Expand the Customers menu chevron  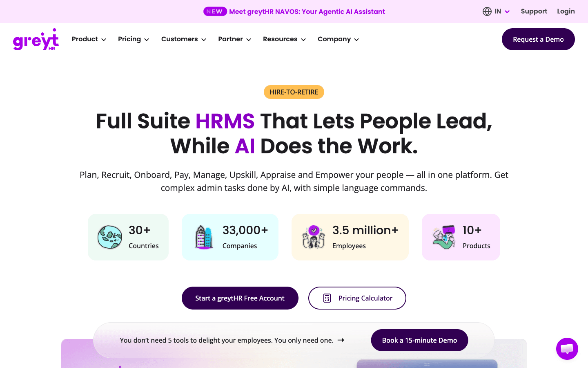204,40
